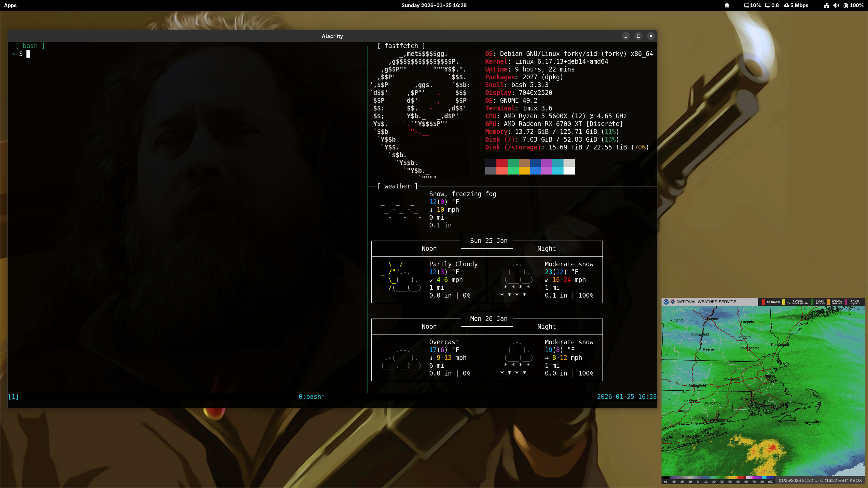The width and height of the screenshot is (868, 488).
Task: Click the bash prompt cursor
Action: coord(28,54)
